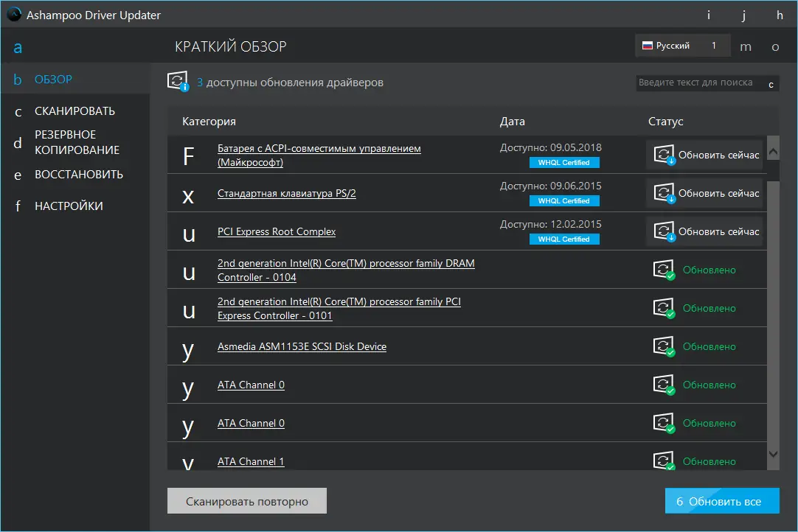Open the СКАНИРОВАТЬ section in the sidebar
The height and width of the screenshot is (532, 798).
click(x=74, y=111)
